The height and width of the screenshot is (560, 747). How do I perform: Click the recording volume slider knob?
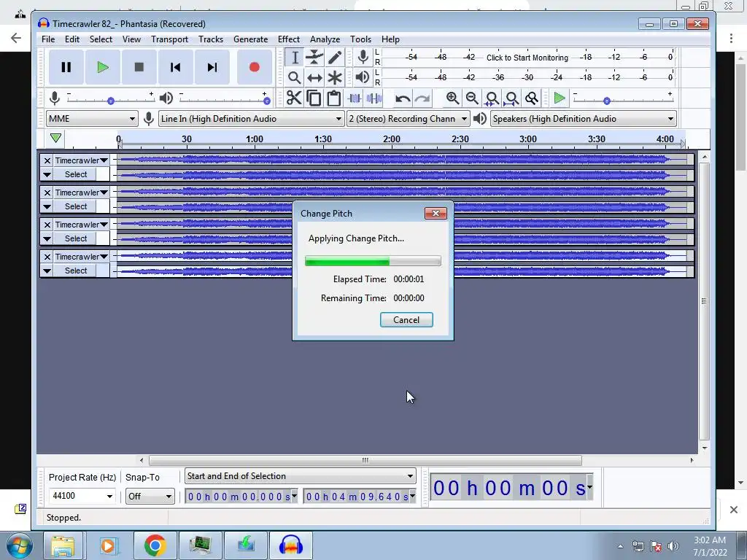point(111,101)
